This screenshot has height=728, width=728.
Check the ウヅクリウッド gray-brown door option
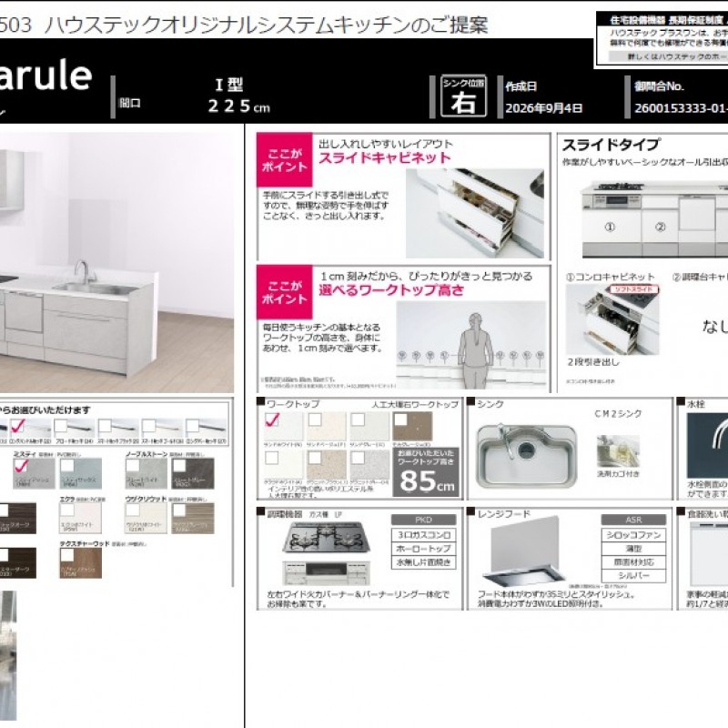click(179, 511)
